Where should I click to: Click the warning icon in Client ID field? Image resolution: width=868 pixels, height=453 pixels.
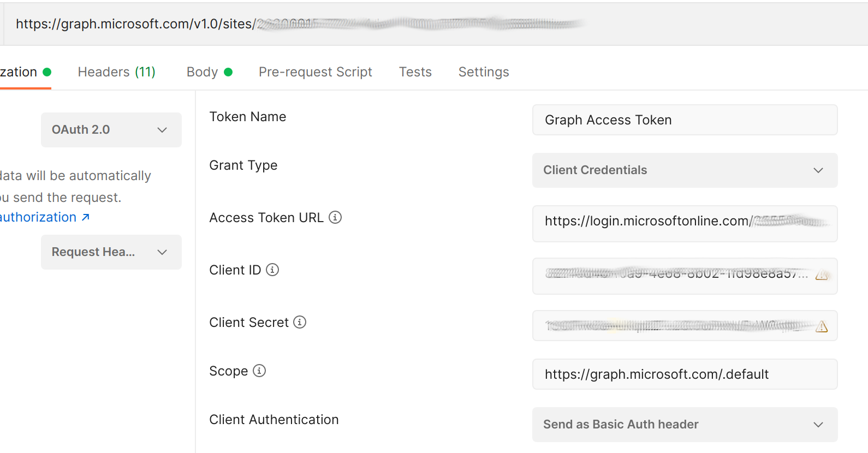click(822, 275)
